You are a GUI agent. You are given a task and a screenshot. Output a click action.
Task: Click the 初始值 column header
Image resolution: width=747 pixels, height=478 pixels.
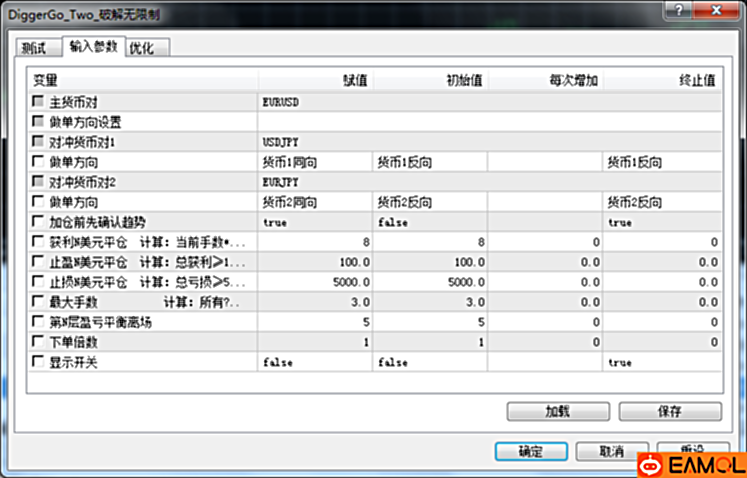click(430, 79)
